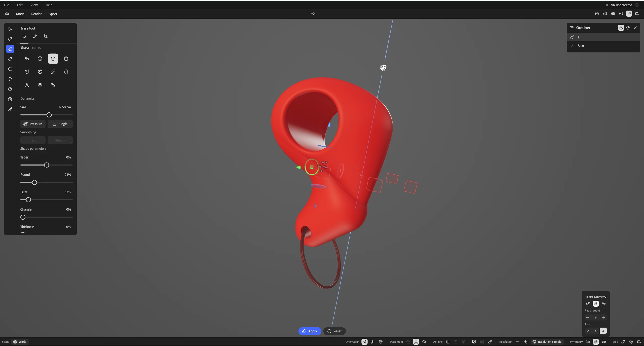Choose the cylinder erase shape
This screenshot has width=644, height=346.
pyautogui.click(x=66, y=59)
